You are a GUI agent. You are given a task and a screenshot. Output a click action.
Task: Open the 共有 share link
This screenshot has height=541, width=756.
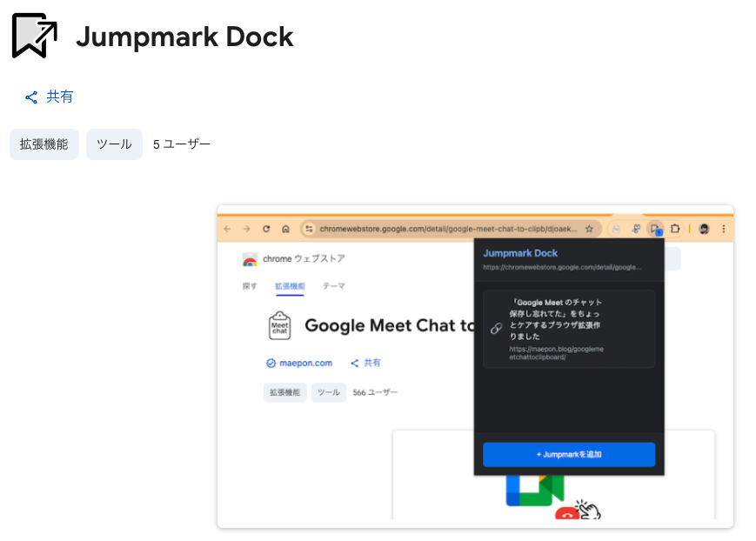point(50,97)
